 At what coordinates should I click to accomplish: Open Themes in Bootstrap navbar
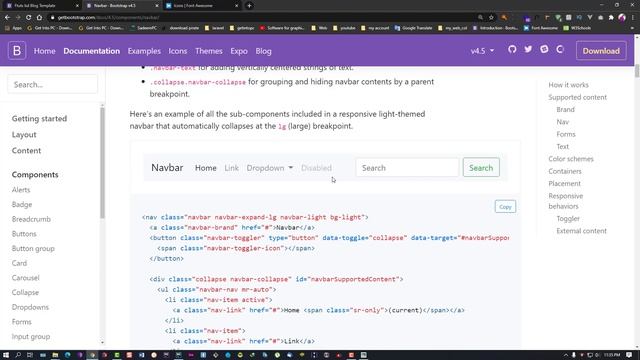[209, 51]
